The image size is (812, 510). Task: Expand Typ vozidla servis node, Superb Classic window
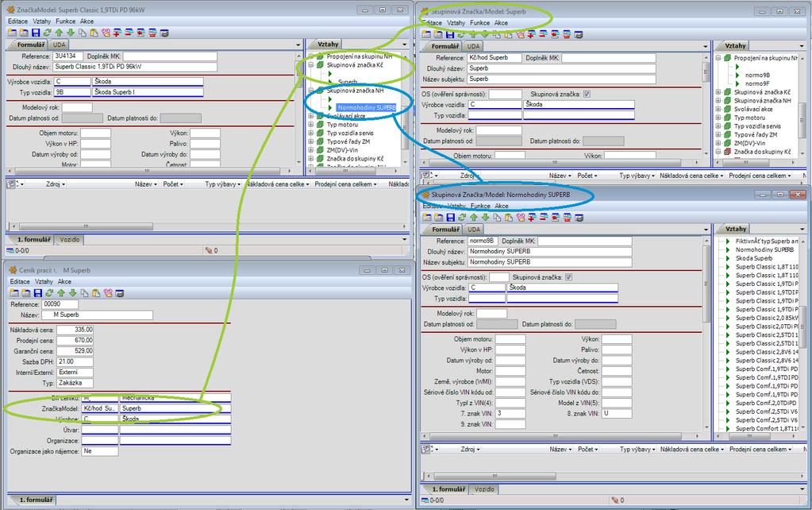pyautogui.click(x=310, y=133)
